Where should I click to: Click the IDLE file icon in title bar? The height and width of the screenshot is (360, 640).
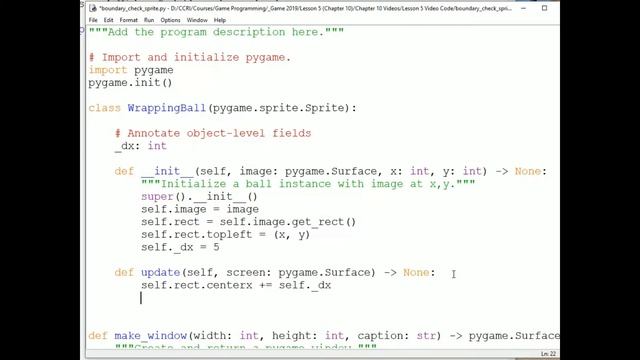(93, 8)
